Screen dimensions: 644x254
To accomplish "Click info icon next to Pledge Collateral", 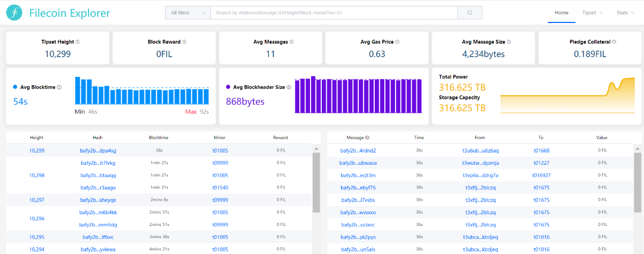I will (614, 42).
